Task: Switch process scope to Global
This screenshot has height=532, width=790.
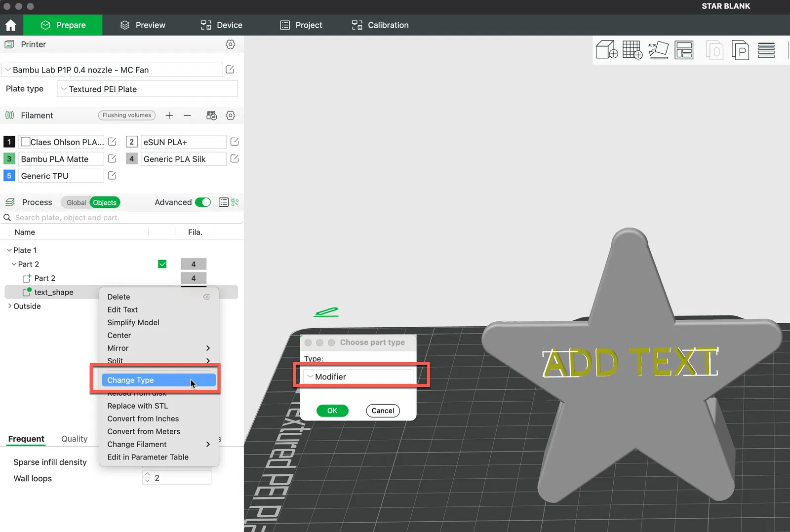Action: click(76, 203)
